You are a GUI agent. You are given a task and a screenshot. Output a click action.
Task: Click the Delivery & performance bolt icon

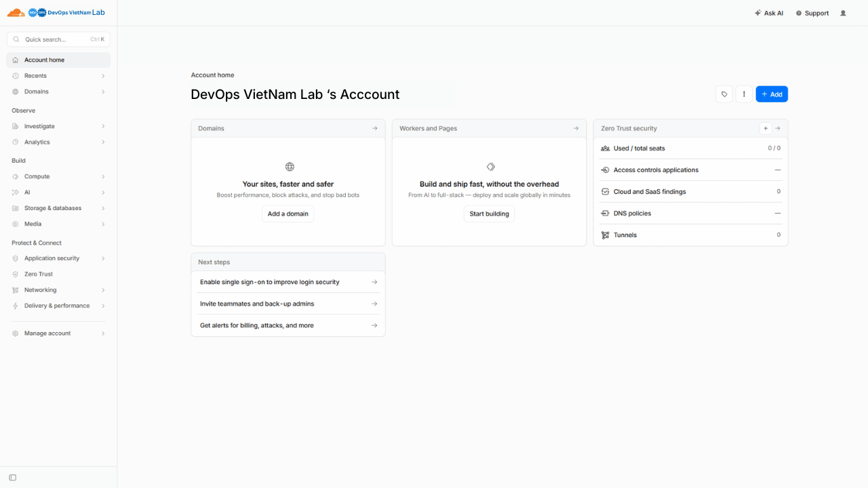pyautogui.click(x=16, y=306)
